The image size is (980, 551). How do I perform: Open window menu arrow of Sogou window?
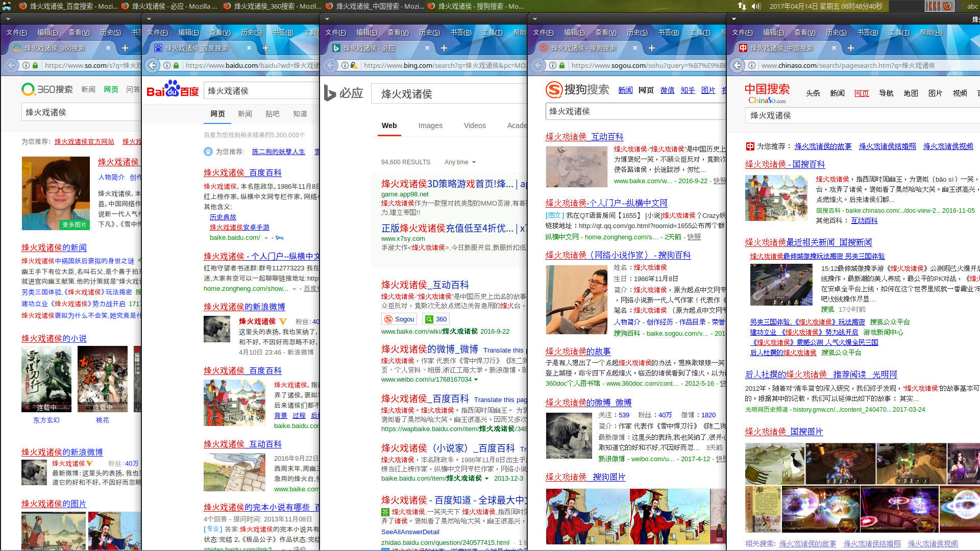(535, 19)
